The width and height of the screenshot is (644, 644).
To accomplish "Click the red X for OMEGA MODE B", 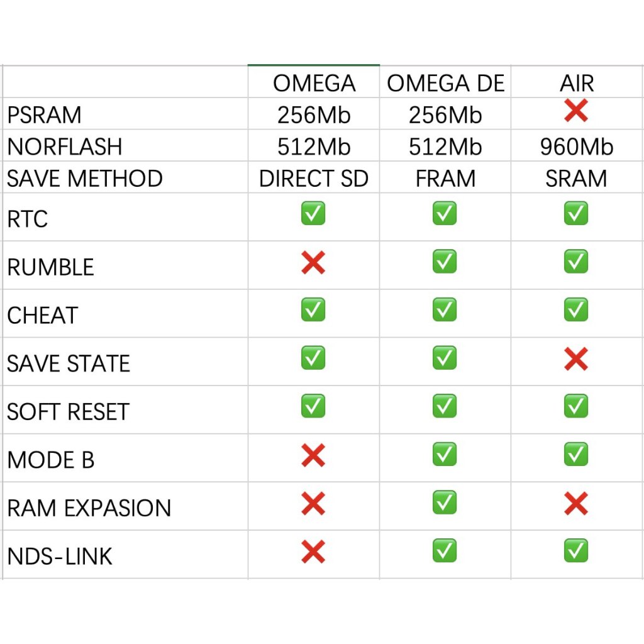I will coord(313,455).
